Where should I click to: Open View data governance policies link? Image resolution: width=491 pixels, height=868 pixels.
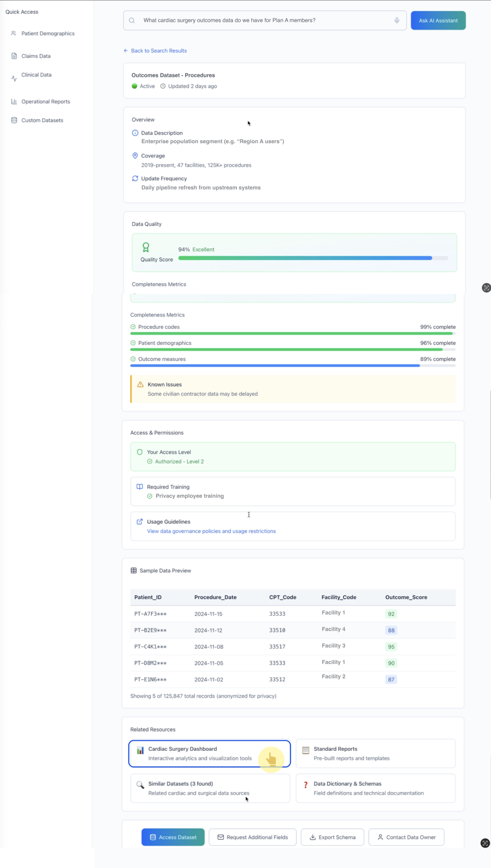211,531
